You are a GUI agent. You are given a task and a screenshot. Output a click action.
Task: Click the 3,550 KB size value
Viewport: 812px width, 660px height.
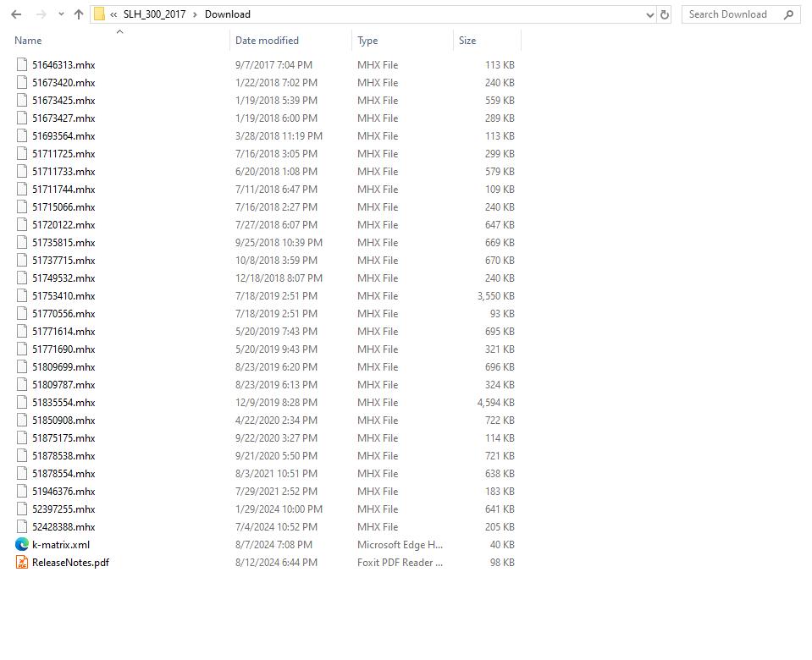pos(495,295)
